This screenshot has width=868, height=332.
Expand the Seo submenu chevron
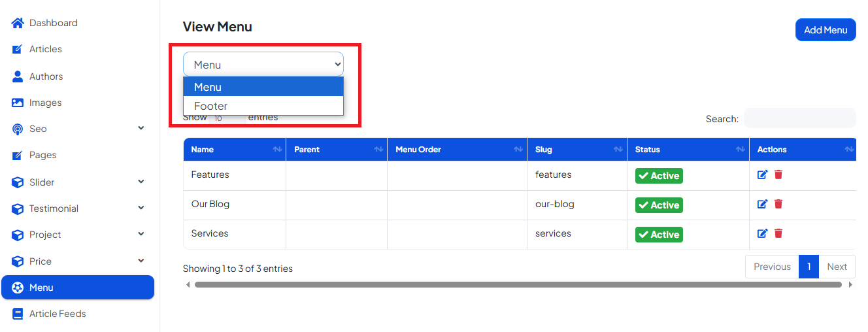point(141,128)
